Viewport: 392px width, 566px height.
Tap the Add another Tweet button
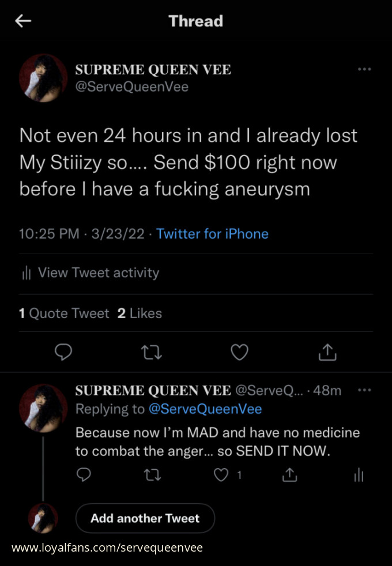pyautogui.click(x=145, y=518)
